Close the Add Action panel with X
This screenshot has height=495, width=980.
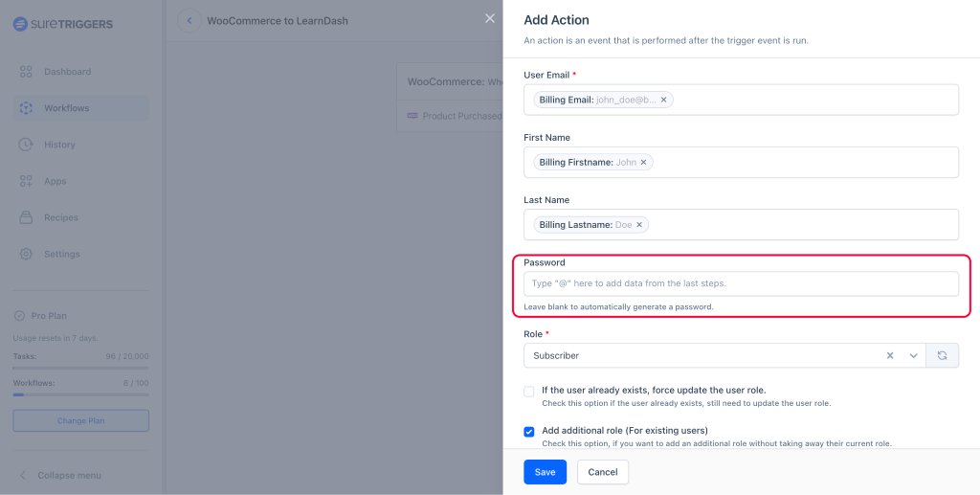point(490,19)
